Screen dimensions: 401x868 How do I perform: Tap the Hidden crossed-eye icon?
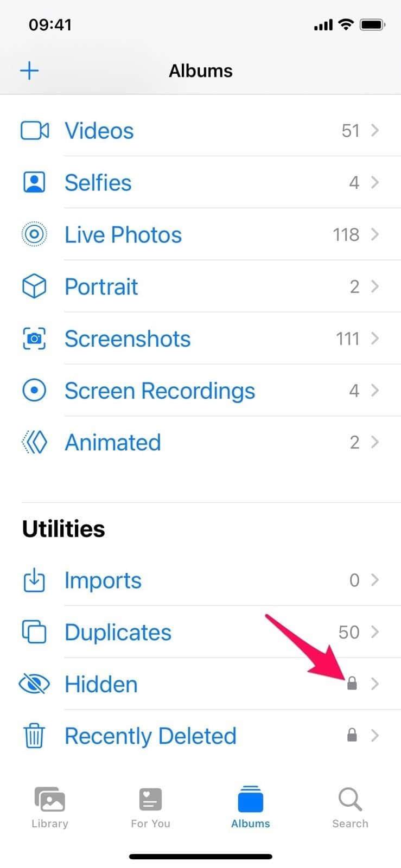(34, 684)
